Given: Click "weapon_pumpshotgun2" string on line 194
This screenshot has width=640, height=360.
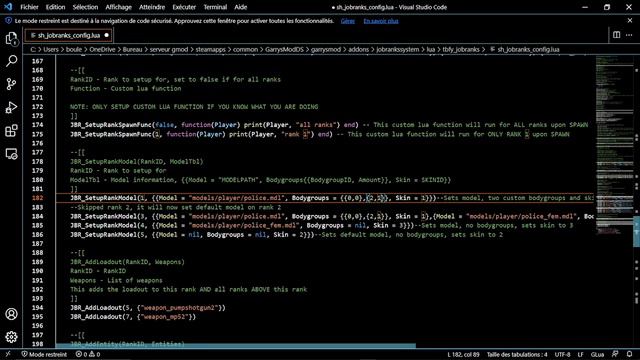Looking at the screenshot, I should [x=179, y=308].
